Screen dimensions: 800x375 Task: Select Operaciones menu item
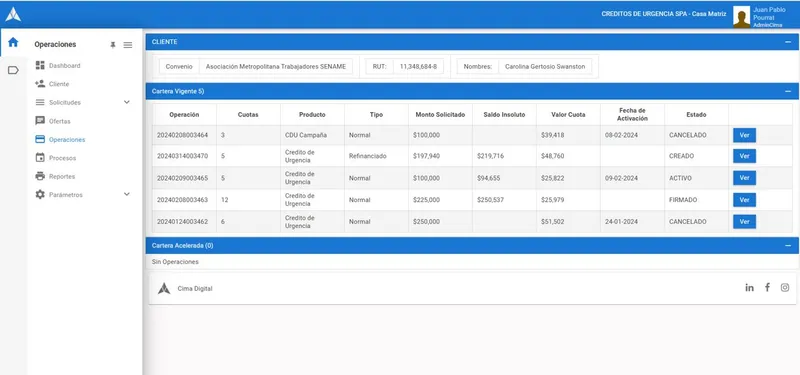point(67,140)
